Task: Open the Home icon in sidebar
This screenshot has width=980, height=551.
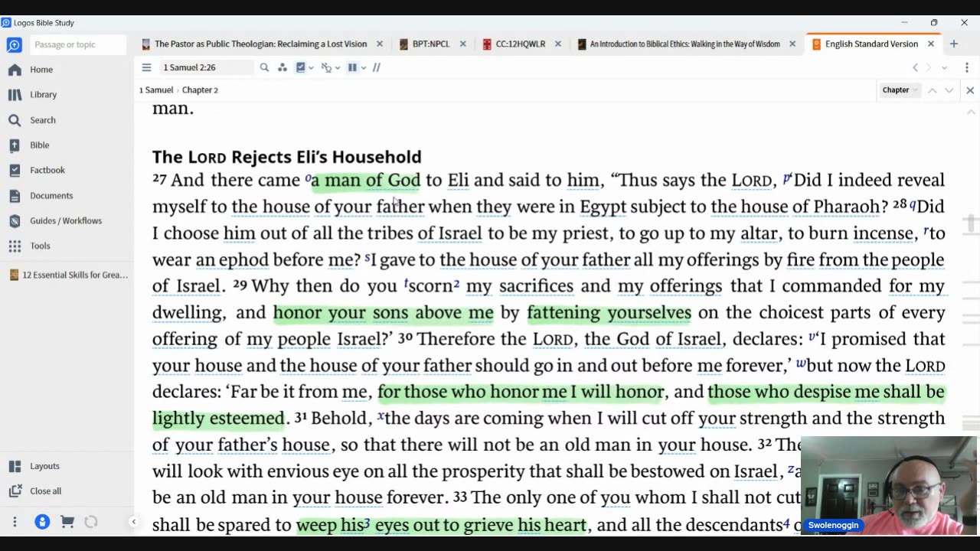Action: (15, 70)
